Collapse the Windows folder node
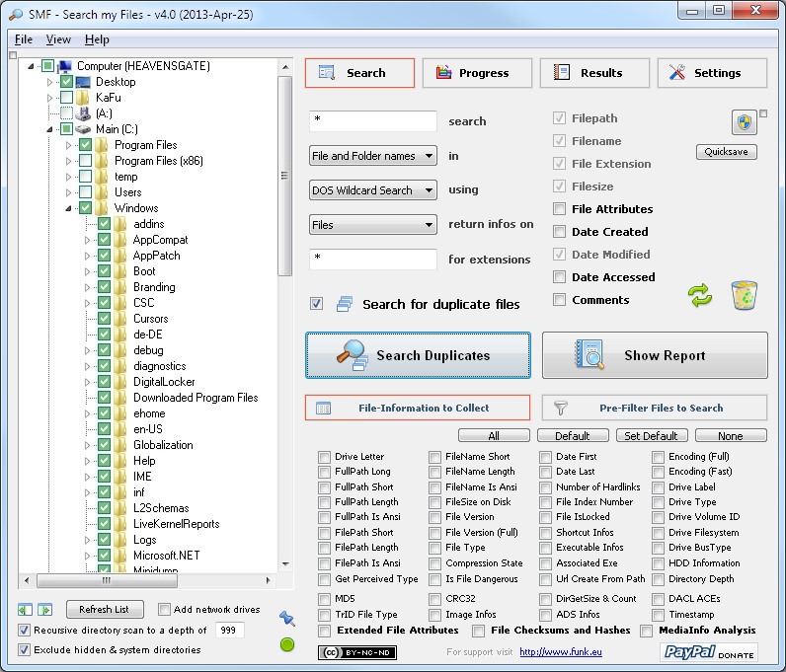 tap(69, 208)
